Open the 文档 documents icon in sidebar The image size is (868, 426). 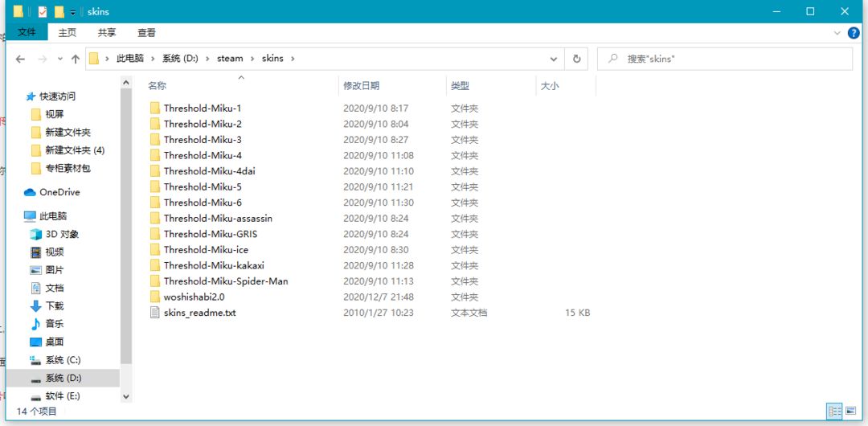tap(36, 288)
